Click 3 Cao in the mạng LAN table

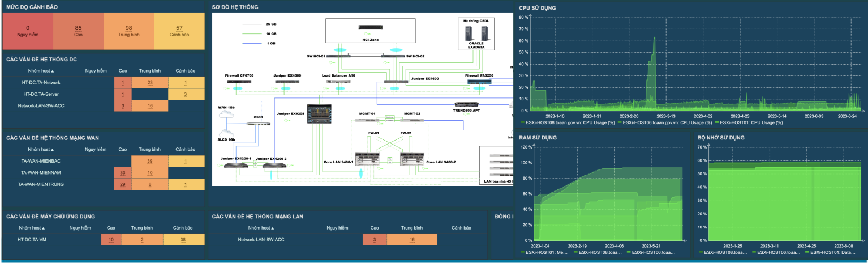[375, 240]
